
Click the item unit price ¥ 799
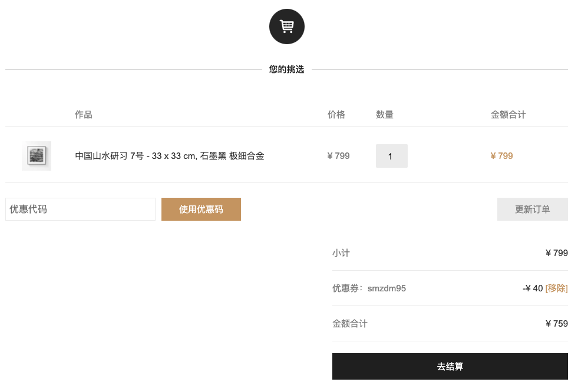click(338, 156)
